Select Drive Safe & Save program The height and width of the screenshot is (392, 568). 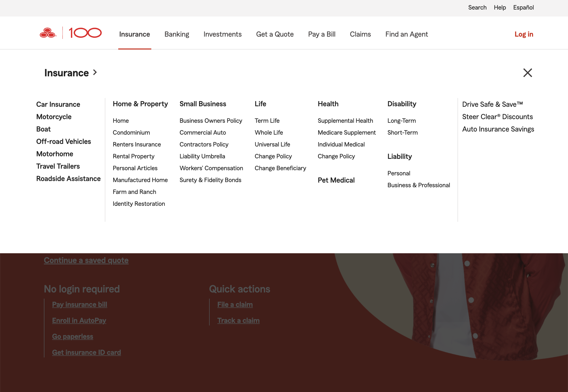pyautogui.click(x=492, y=104)
